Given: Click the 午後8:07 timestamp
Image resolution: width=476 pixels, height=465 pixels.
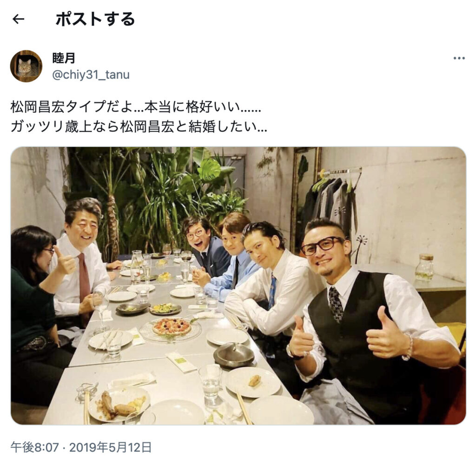Looking at the screenshot, I should tap(34, 447).
